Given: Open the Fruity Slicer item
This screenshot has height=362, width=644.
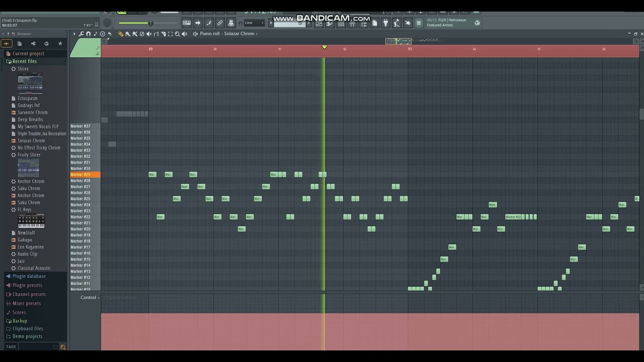Looking at the screenshot, I should tap(29, 155).
